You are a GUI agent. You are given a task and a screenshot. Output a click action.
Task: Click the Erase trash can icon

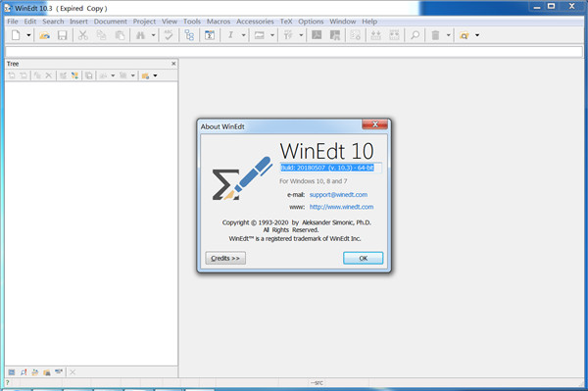tap(435, 35)
